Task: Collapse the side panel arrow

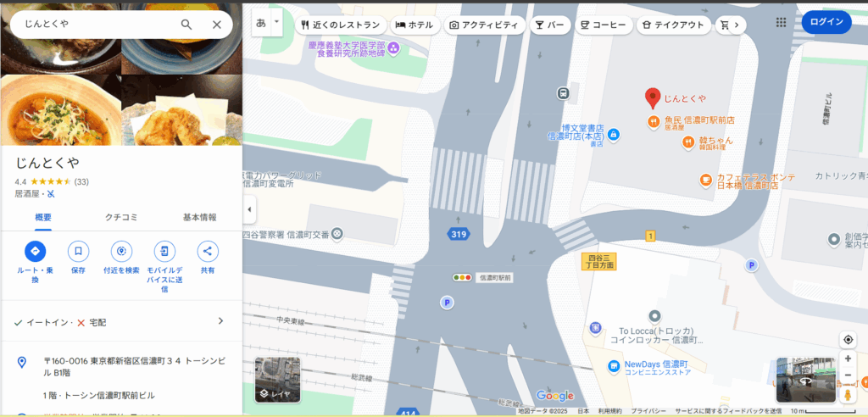Action: pyautogui.click(x=249, y=209)
